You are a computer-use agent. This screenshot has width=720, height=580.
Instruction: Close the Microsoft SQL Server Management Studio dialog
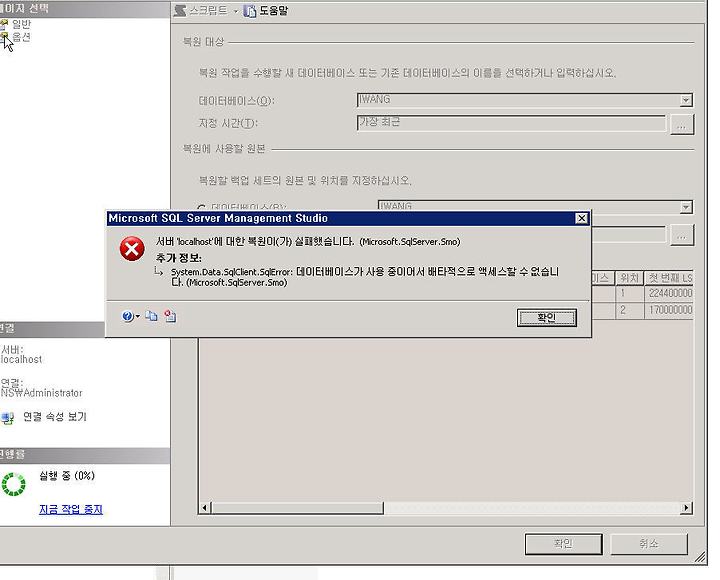click(x=581, y=218)
